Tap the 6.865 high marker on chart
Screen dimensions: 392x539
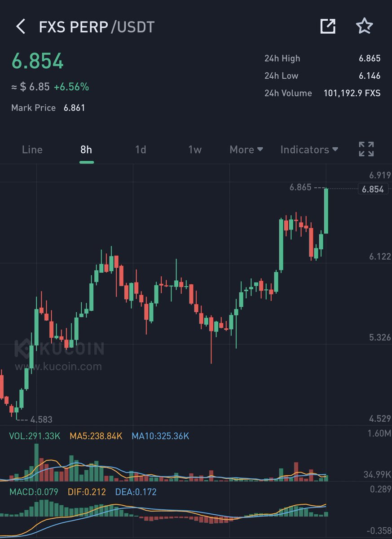300,188
